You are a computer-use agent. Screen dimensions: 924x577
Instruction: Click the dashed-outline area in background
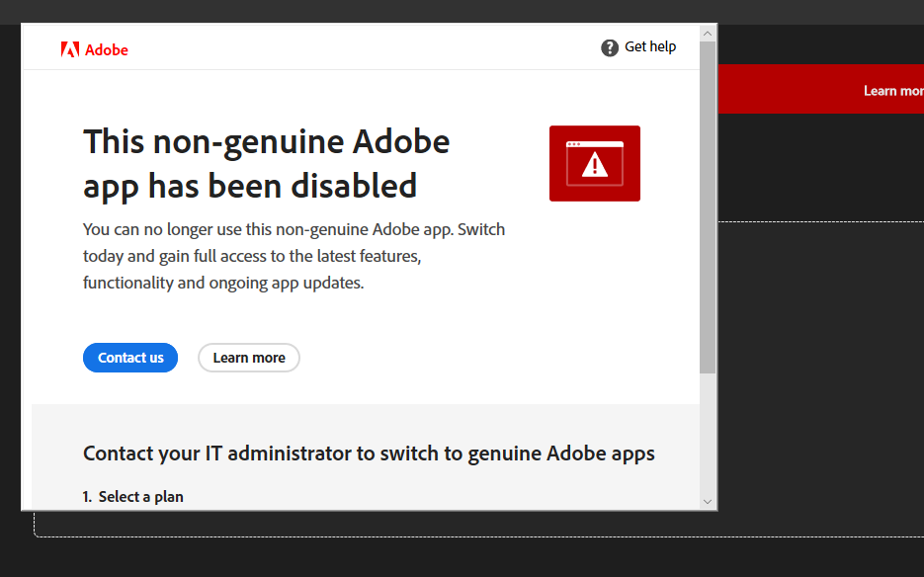pyautogui.click(x=821, y=377)
